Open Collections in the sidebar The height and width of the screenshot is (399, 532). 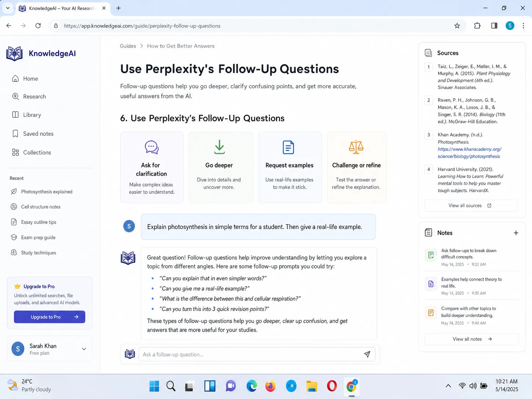[32, 152]
